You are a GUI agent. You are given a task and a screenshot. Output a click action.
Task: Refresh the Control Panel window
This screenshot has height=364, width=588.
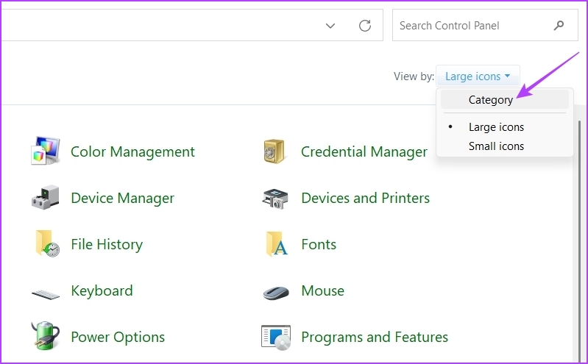tap(364, 26)
